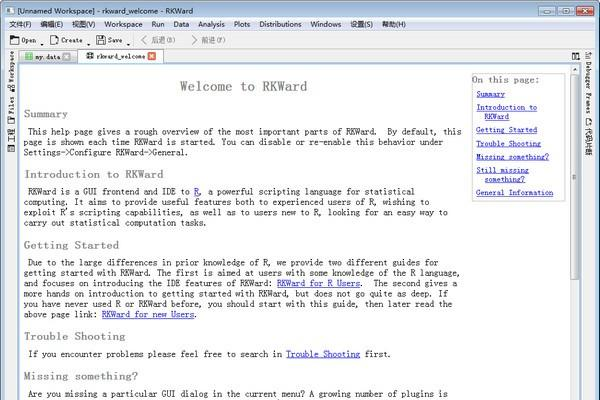Open the Debugger Frames side panel
This screenshot has width=600, height=400.
[588, 82]
